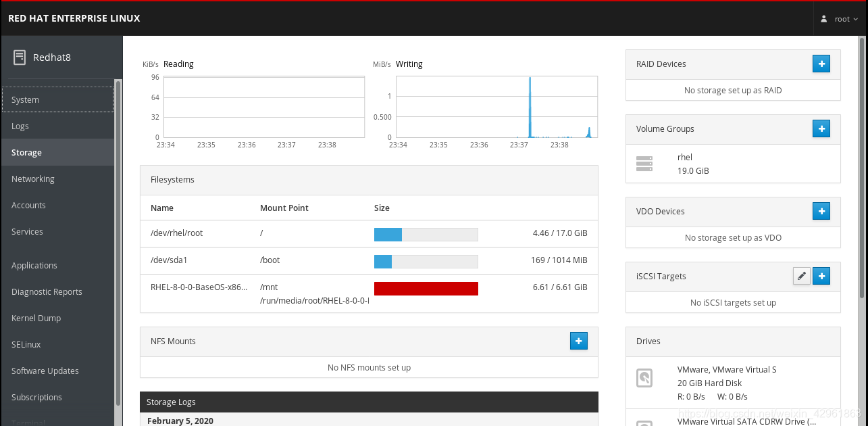Image resolution: width=868 pixels, height=426 pixels.
Task: Open Accounts section
Action: coord(57,205)
